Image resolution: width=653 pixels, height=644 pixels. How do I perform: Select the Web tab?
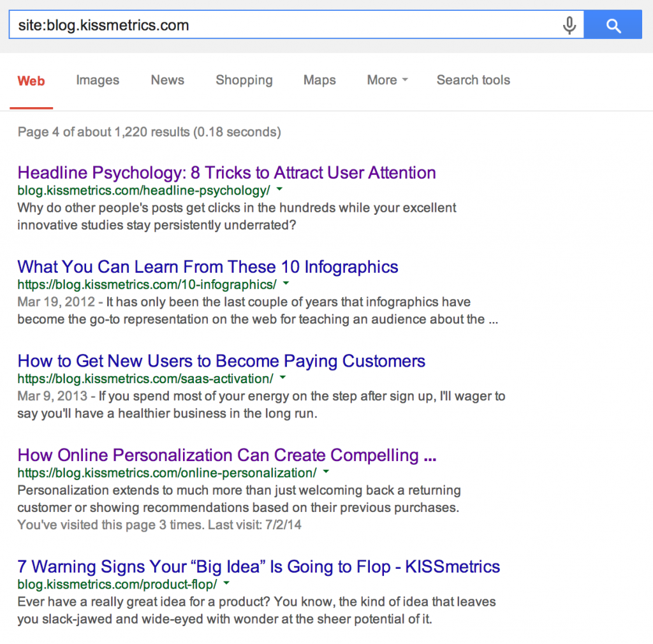pyautogui.click(x=31, y=80)
